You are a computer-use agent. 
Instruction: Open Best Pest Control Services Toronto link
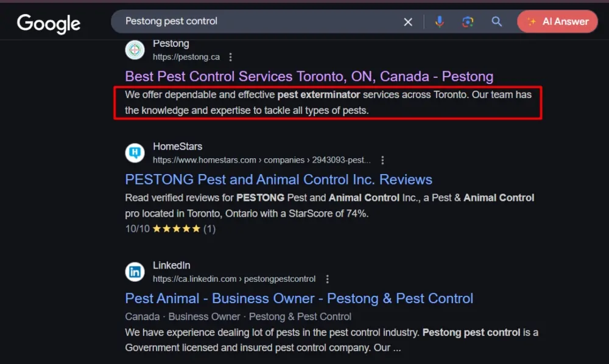tap(309, 77)
